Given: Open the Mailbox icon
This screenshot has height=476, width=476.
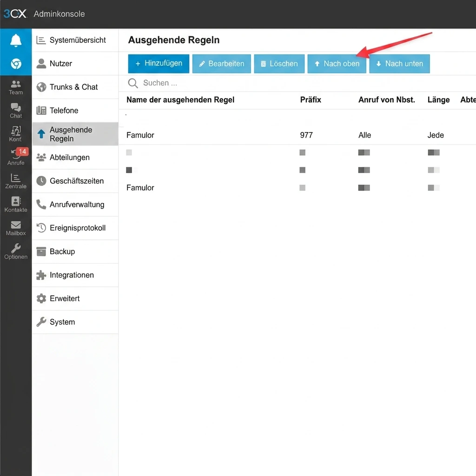Looking at the screenshot, I should point(16,228).
